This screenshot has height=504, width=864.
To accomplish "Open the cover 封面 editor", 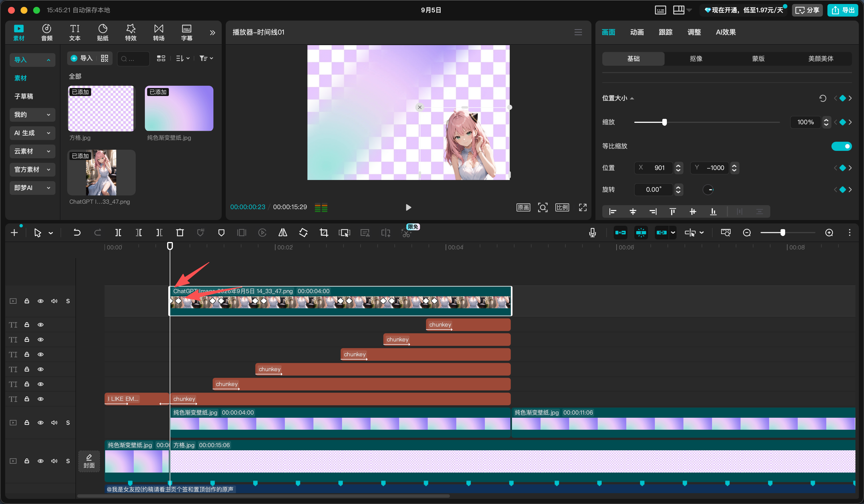I will click(89, 461).
